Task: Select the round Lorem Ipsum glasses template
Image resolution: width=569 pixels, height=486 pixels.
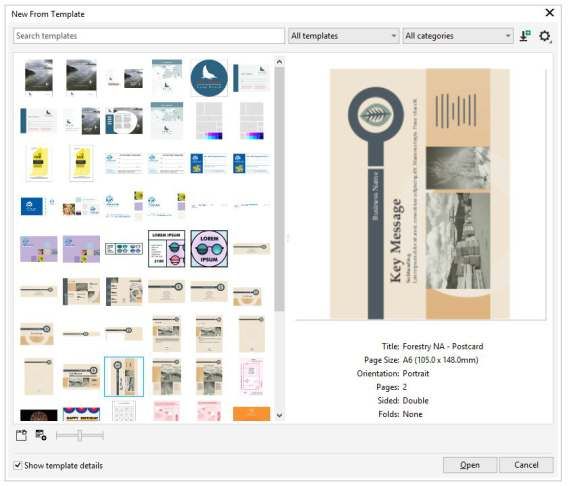Action: click(209, 249)
